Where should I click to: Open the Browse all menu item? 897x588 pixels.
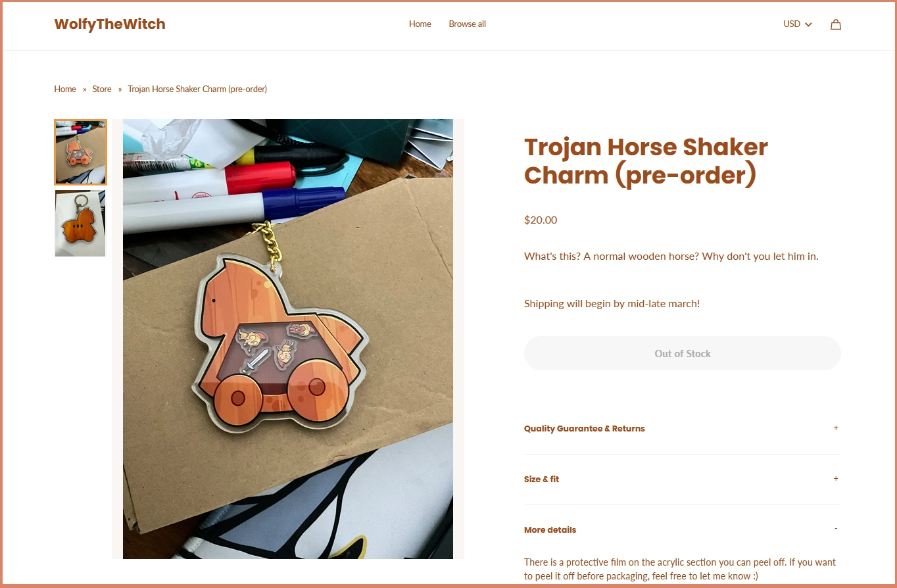click(x=467, y=24)
